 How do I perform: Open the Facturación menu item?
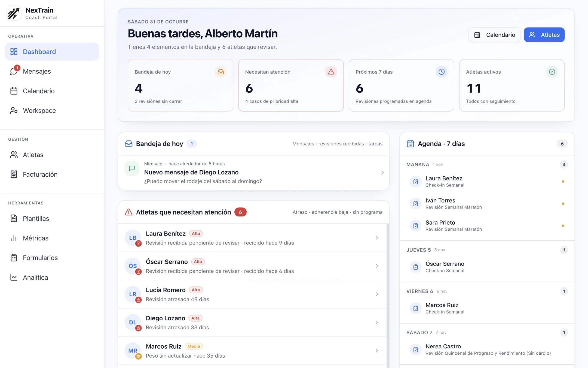[52, 174]
